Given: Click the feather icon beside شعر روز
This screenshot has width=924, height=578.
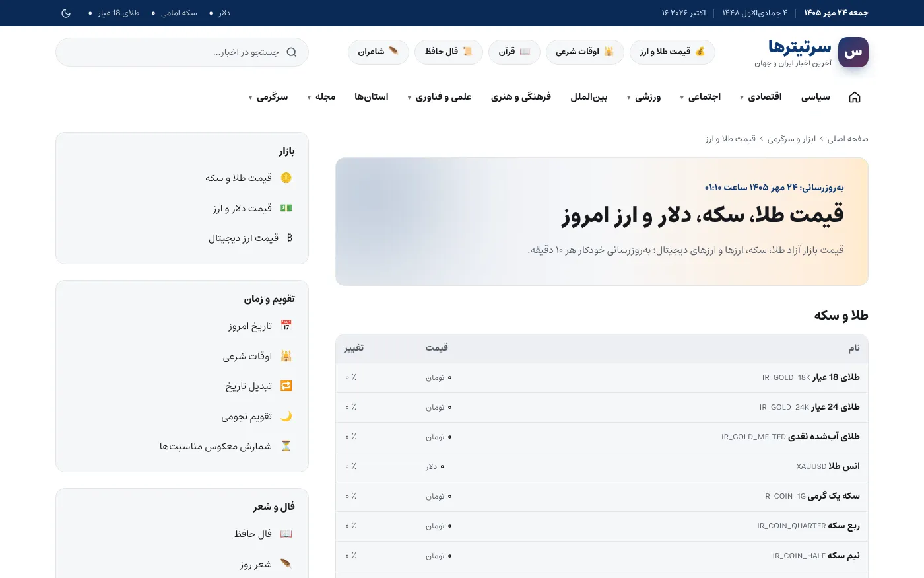Looking at the screenshot, I should click(x=286, y=564).
